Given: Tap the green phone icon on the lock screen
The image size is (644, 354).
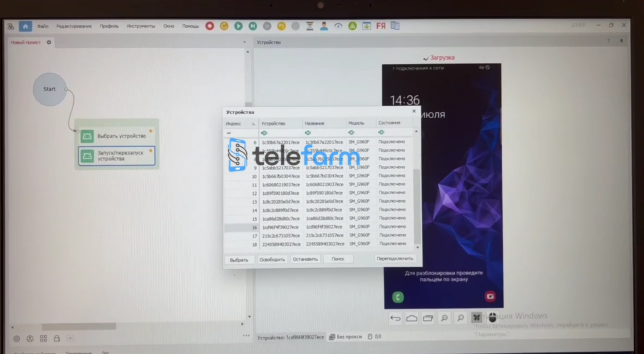Looking at the screenshot, I should (398, 297).
